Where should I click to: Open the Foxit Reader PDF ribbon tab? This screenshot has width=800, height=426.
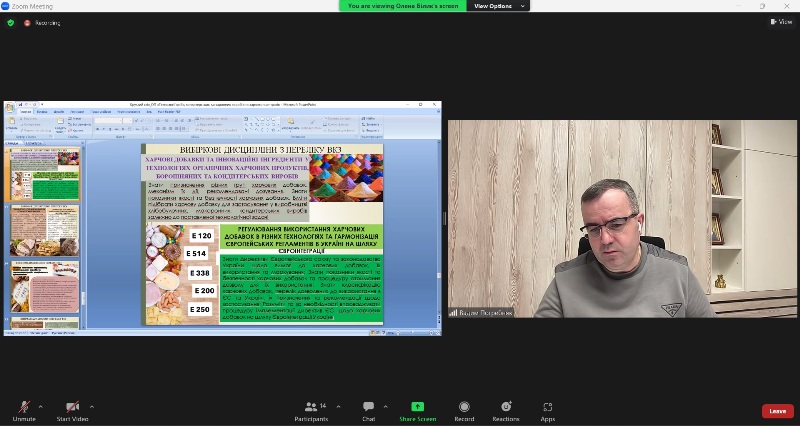(168, 112)
